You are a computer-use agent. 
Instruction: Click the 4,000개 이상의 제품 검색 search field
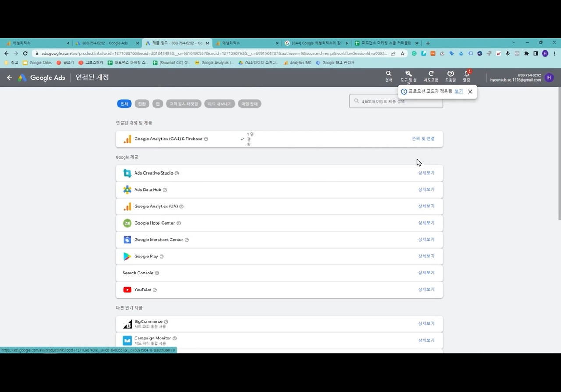(396, 101)
